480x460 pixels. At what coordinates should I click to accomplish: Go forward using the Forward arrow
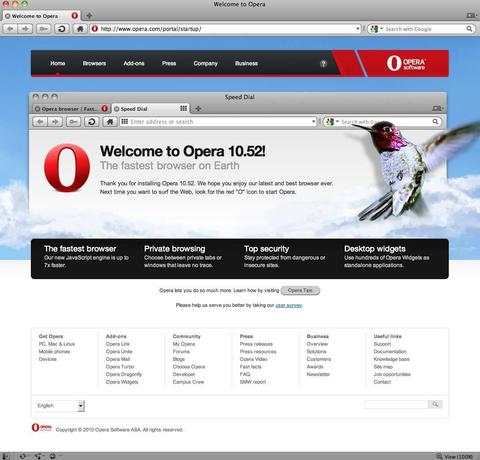(25, 29)
